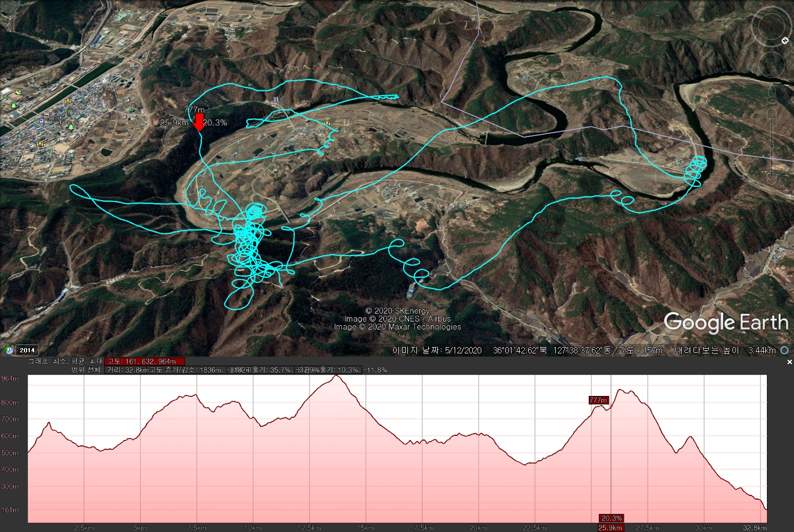This screenshot has width=794, height=532.
Task: Click the red arrow position marker on map
Action: [x=199, y=122]
